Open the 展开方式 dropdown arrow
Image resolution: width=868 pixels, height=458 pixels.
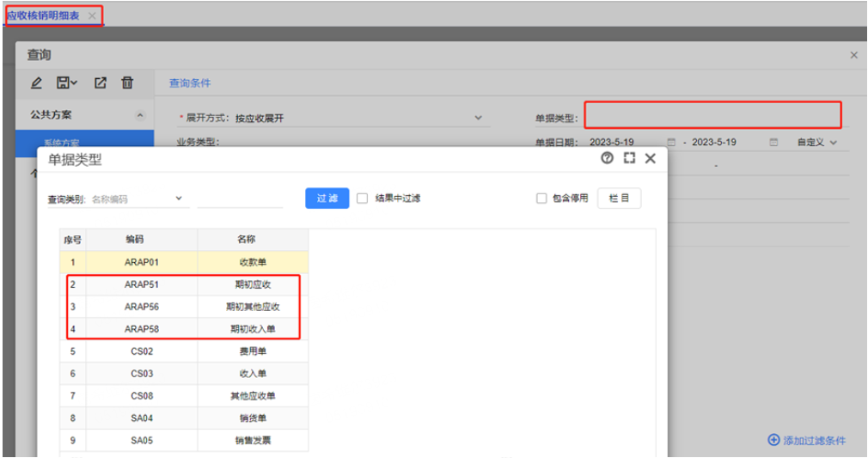point(479,118)
